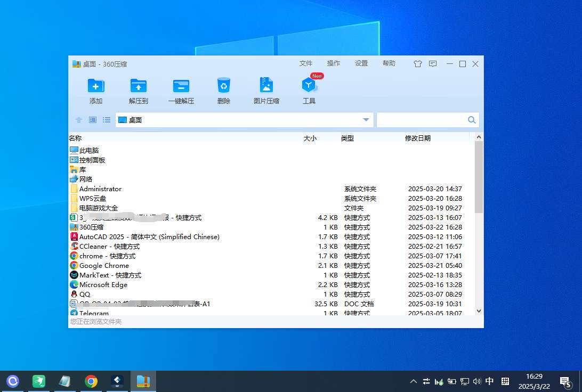Expand the 桌面 address bar dropdown
The height and width of the screenshot is (392, 582).
click(x=366, y=120)
